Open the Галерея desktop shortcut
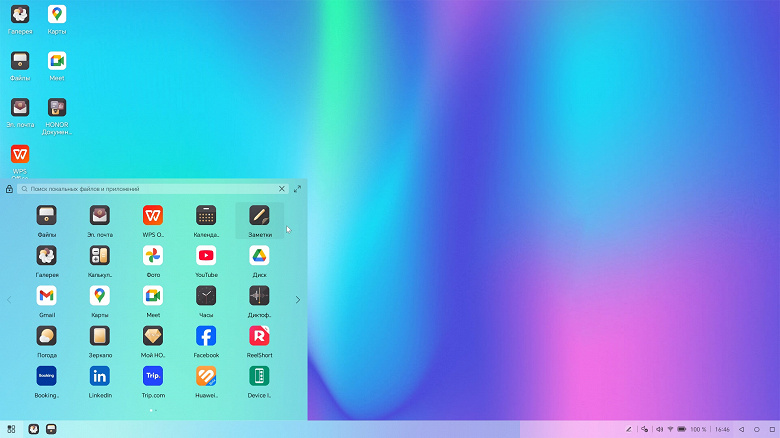 [x=20, y=14]
